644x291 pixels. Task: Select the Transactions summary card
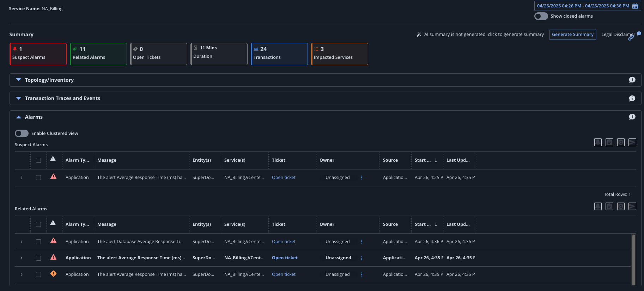click(x=279, y=54)
